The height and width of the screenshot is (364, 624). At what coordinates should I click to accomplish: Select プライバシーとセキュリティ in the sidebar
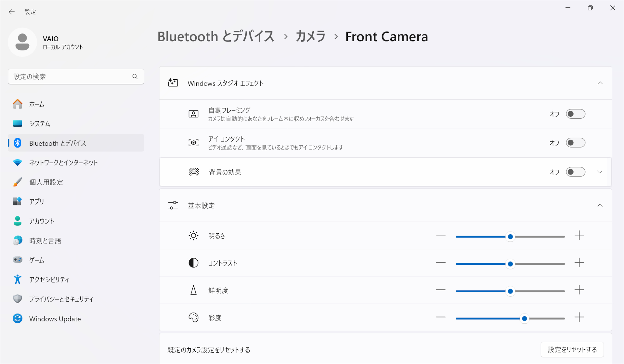pyautogui.click(x=61, y=299)
